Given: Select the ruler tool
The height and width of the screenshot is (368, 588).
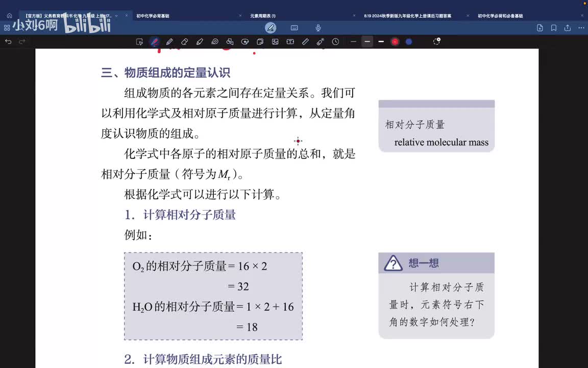Looking at the screenshot, I should [305, 42].
